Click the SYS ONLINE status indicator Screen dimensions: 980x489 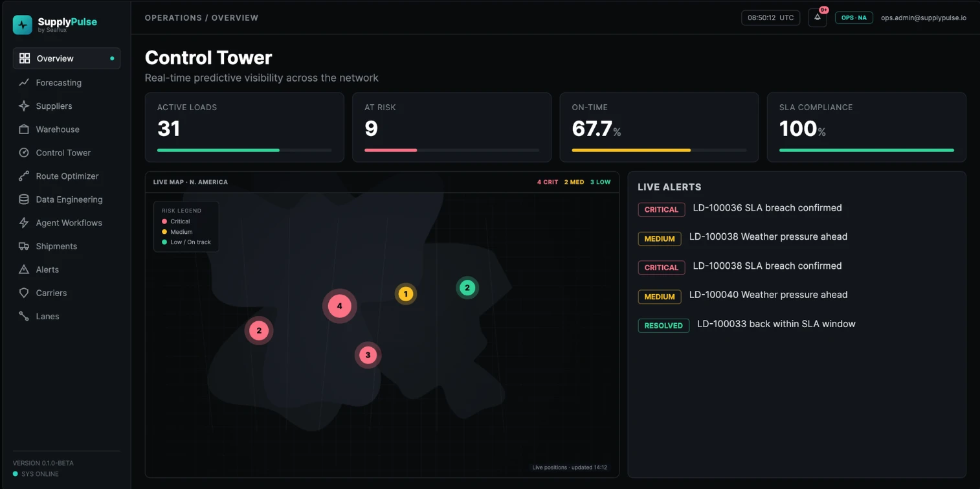tap(36, 474)
